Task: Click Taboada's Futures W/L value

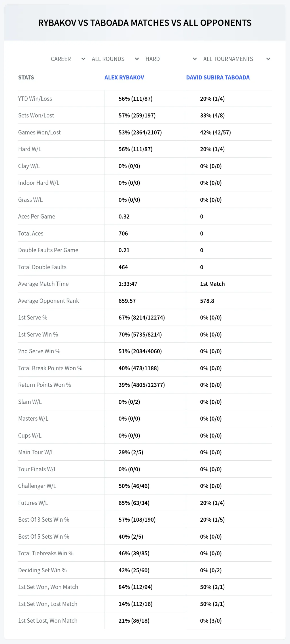Action: (212, 503)
